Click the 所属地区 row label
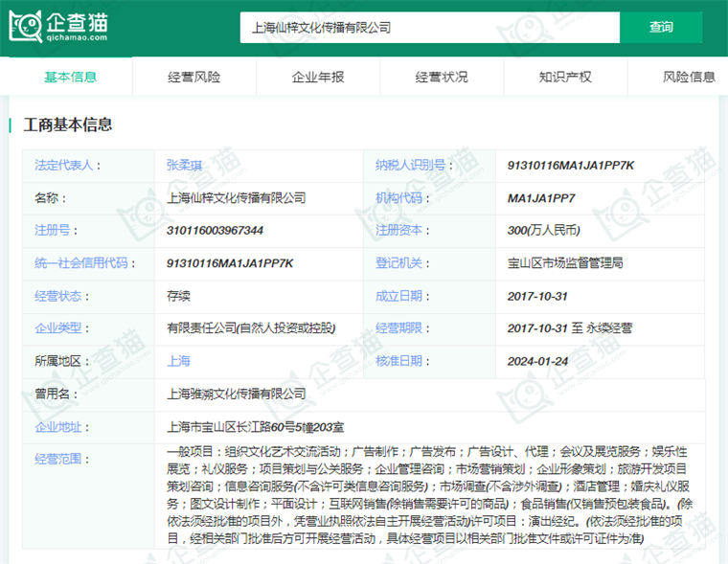 pyautogui.click(x=58, y=361)
